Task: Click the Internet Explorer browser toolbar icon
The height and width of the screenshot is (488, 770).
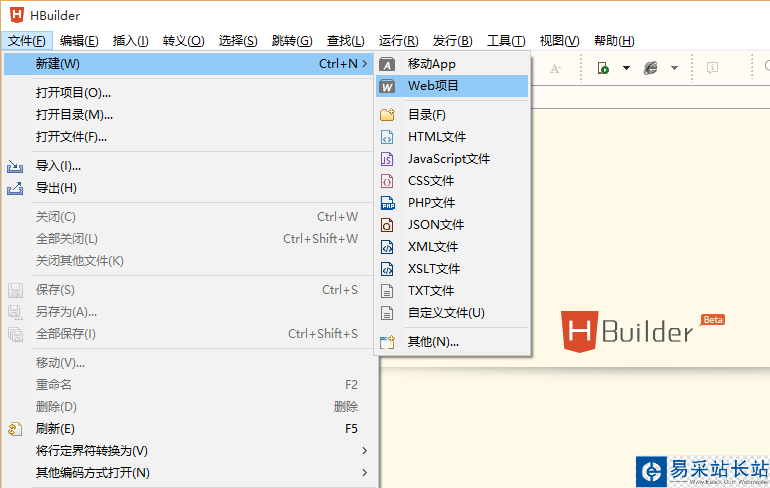Action: point(651,68)
